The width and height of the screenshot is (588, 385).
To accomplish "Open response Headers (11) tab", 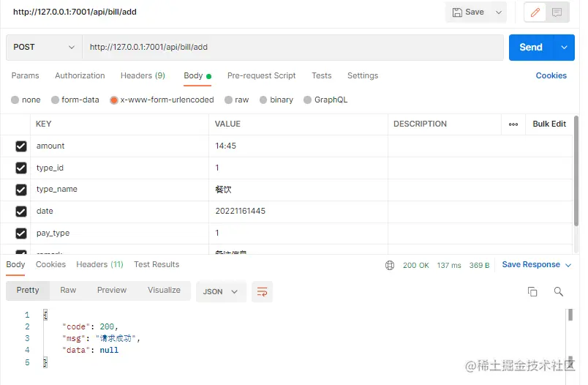I will [99, 264].
